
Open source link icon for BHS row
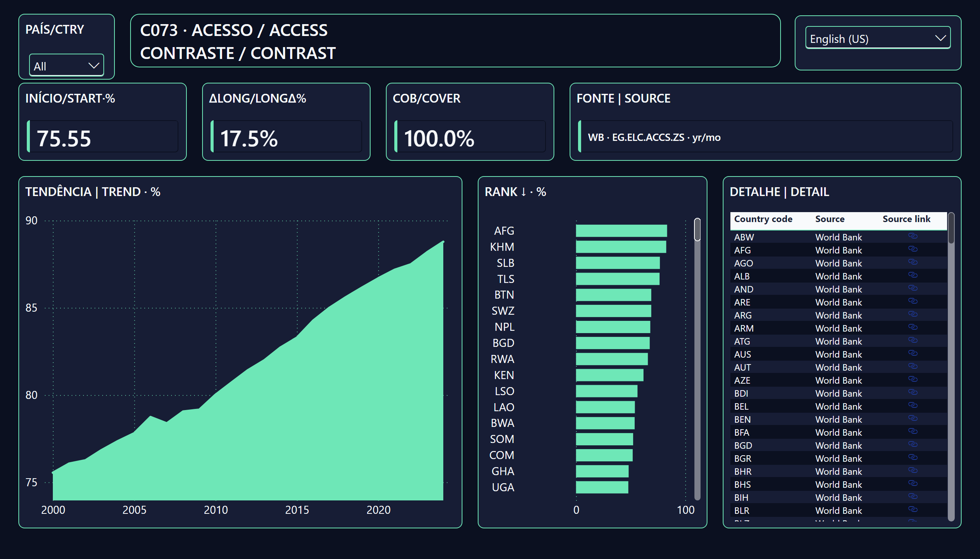[913, 484]
